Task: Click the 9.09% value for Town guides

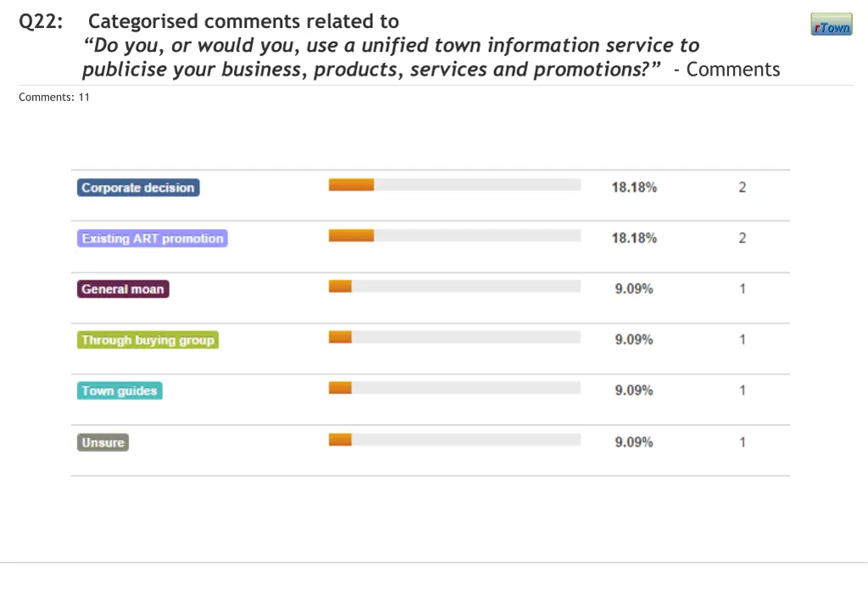Action: [x=634, y=391]
